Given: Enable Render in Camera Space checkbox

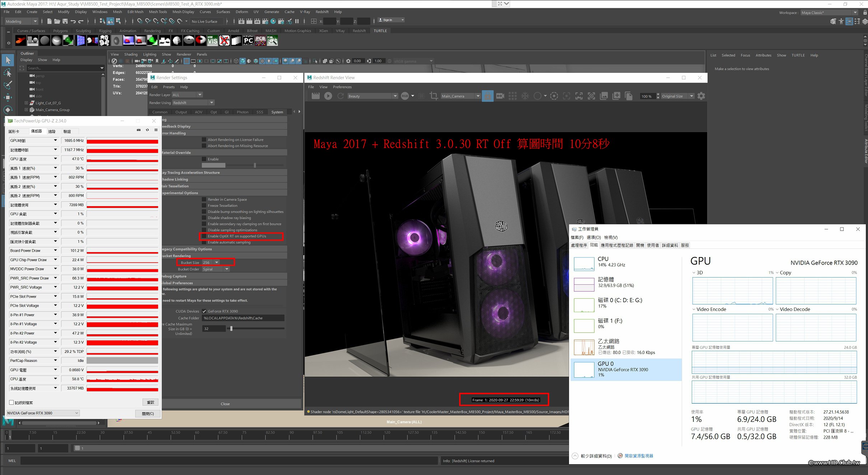Looking at the screenshot, I should 204,199.
